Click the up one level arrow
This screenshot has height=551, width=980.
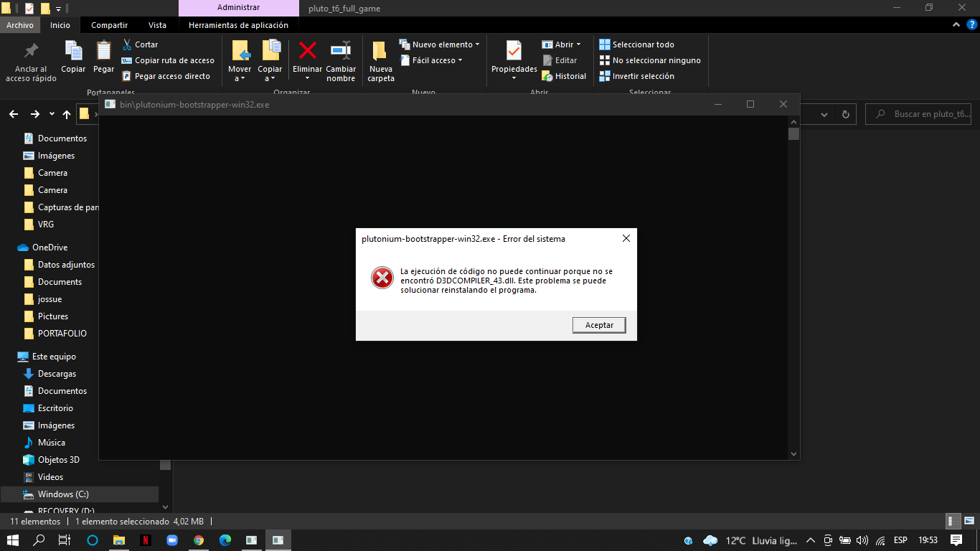(x=67, y=114)
